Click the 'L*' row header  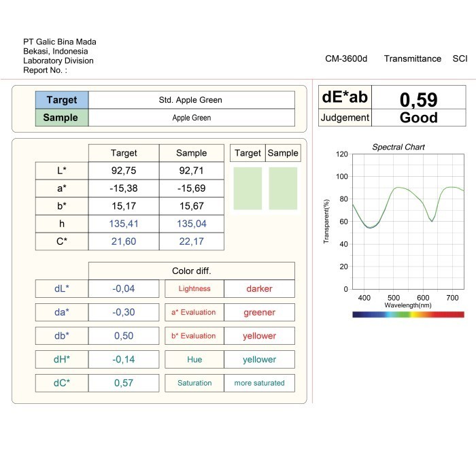[62, 171]
